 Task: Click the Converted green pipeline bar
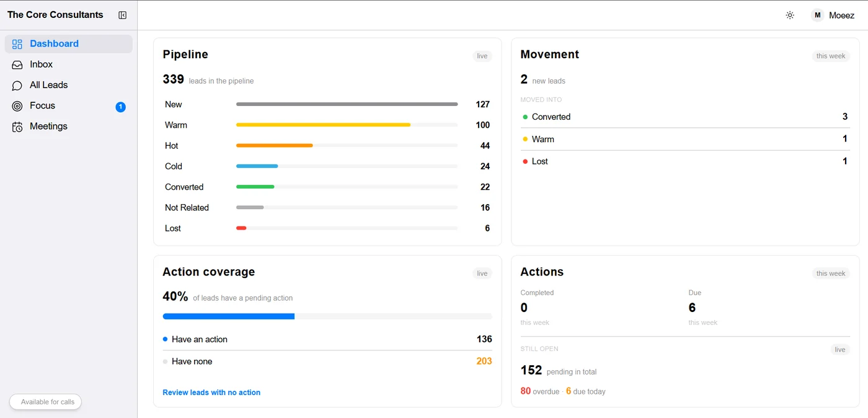click(255, 187)
